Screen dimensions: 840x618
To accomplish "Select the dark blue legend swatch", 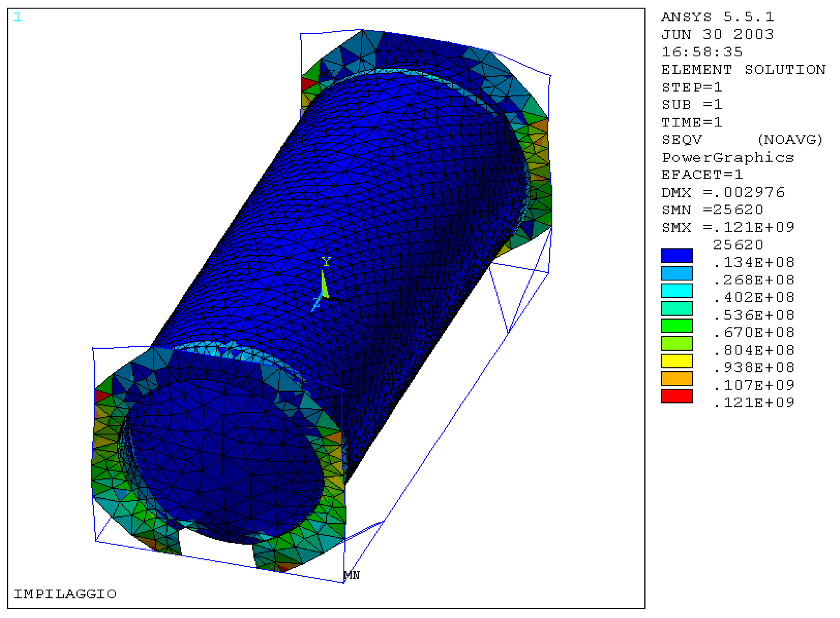I will (676, 256).
